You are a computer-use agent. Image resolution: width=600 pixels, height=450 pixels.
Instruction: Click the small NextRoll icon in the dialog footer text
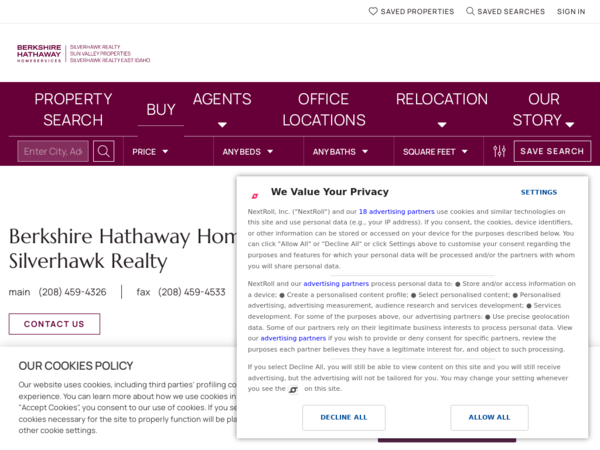[x=293, y=390]
